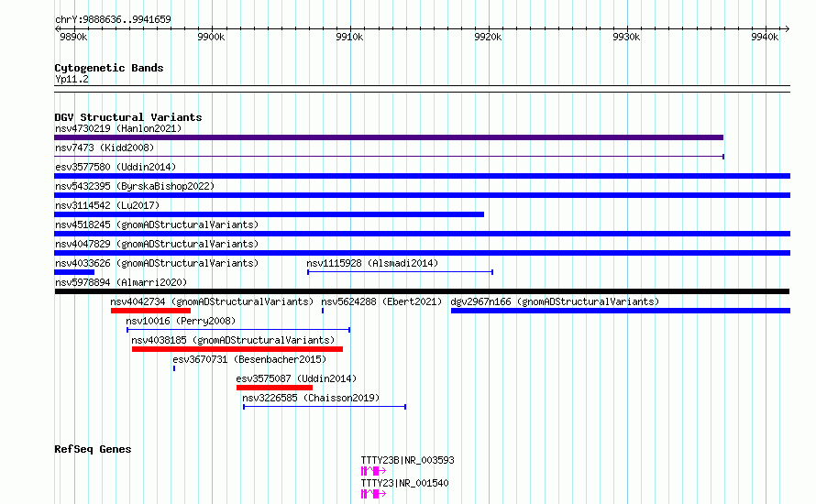The height and width of the screenshot is (504, 816).
Task: Click the 9910k ruler tick label
Action: (x=349, y=38)
